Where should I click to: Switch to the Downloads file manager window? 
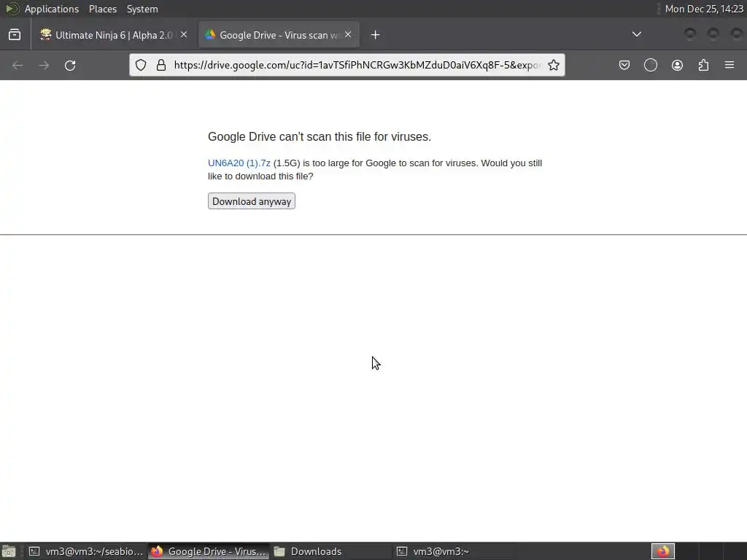[x=330, y=551]
